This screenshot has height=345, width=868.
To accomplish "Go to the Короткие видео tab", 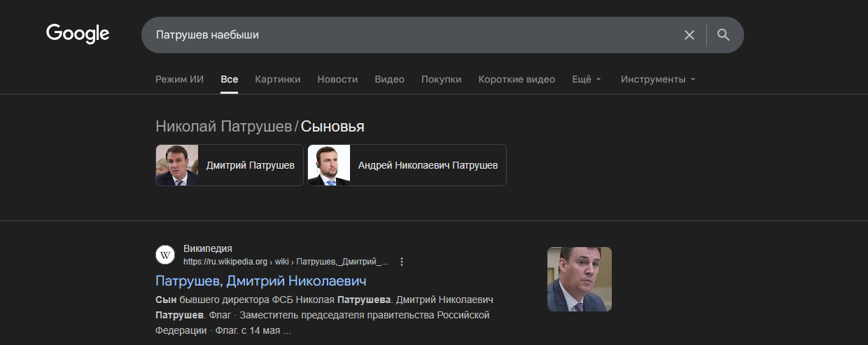I will click(x=517, y=79).
